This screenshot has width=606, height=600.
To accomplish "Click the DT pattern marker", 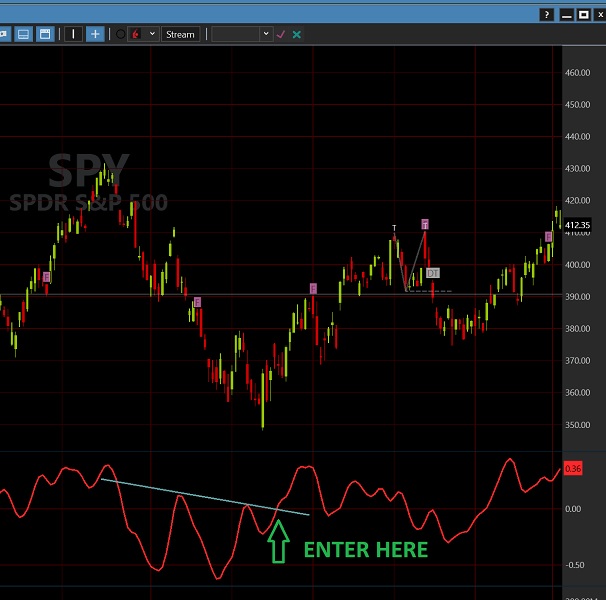I will [x=433, y=273].
